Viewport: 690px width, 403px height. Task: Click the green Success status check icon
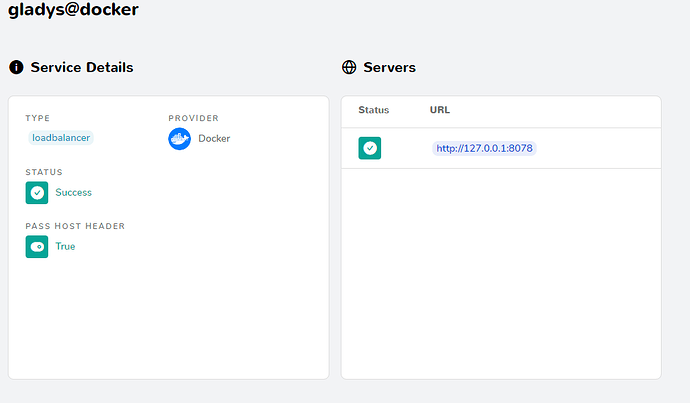click(x=37, y=192)
